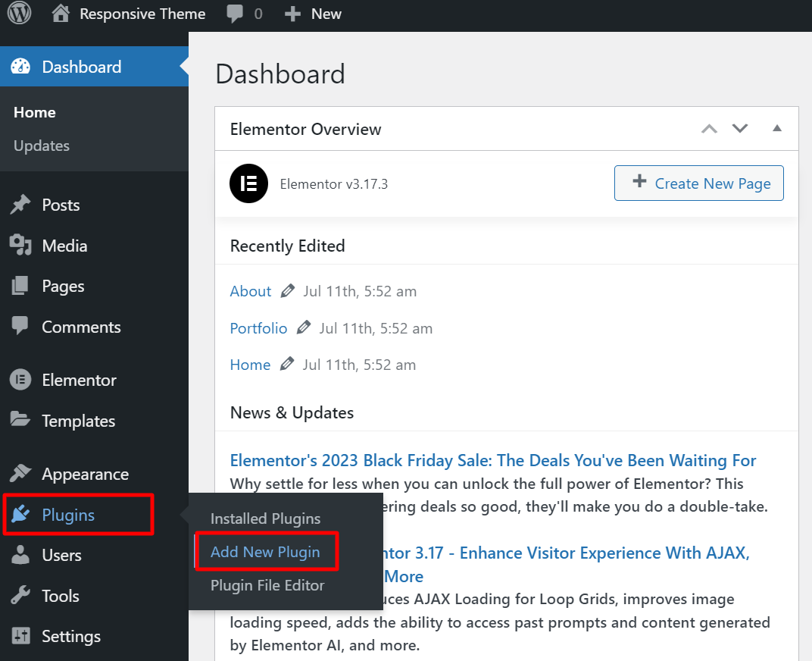The image size is (812, 661).
Task: Collapse the Elementor Overview panel
Action: pos(777,128)
